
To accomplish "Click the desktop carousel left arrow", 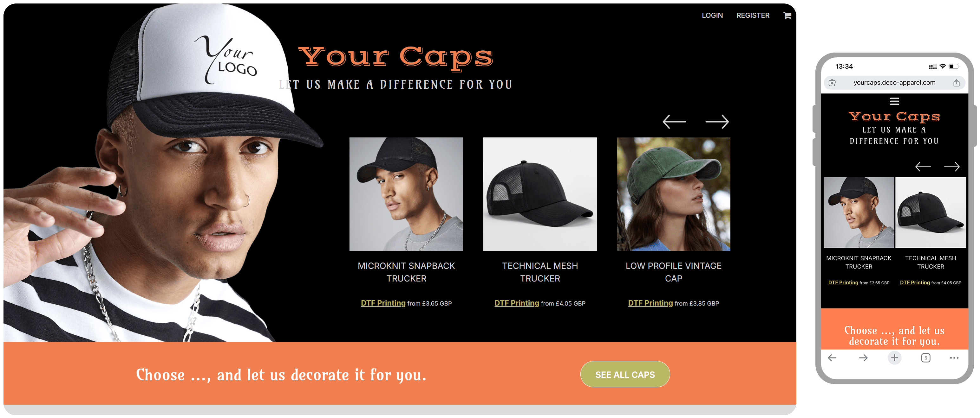I will click(674, 122).
